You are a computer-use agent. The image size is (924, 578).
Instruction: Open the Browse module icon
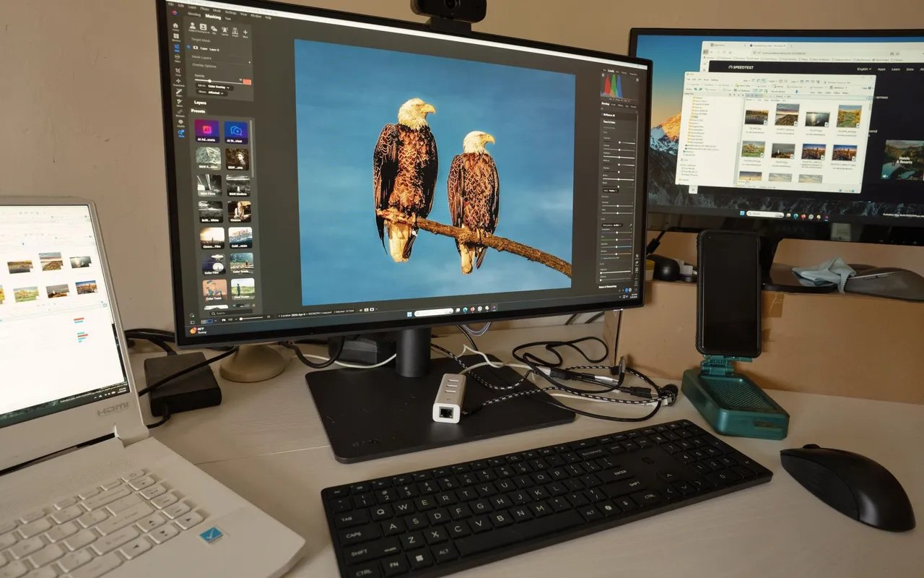pos(176,38)
